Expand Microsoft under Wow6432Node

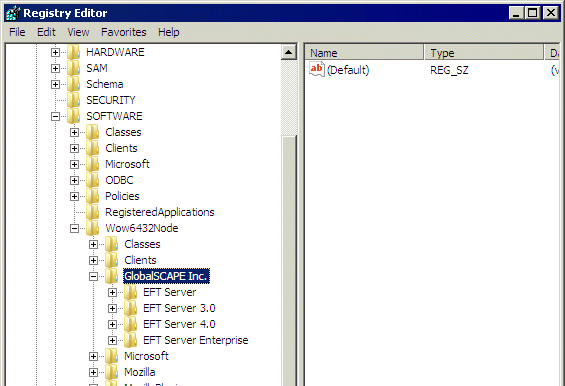(93, 356)
